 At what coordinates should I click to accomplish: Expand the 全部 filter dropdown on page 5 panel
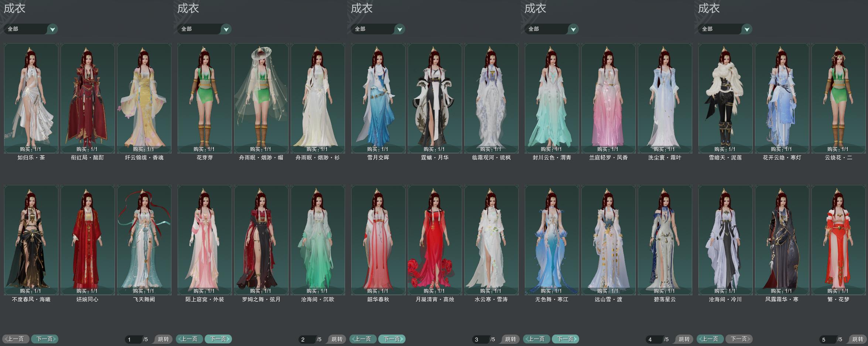pos(725,29)
